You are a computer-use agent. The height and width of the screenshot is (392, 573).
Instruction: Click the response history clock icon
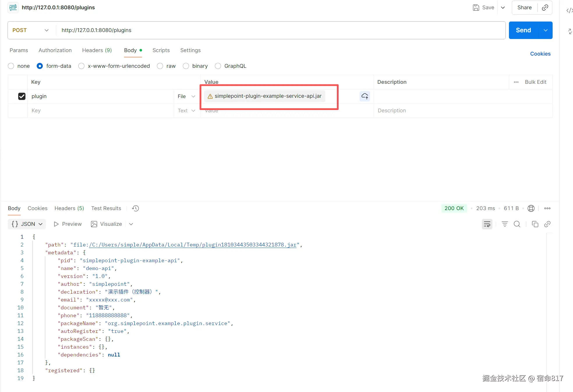[135, 208]
